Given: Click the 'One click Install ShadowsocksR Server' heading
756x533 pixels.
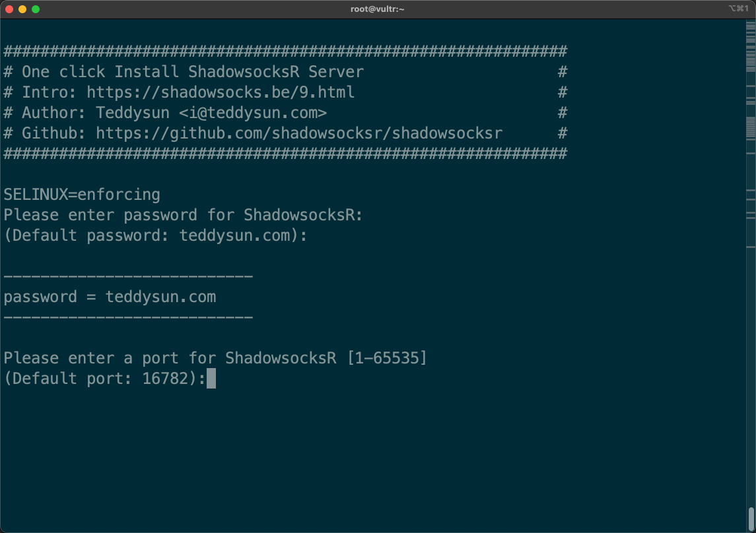Looking at the screenshot, I should tap(193, 71).
